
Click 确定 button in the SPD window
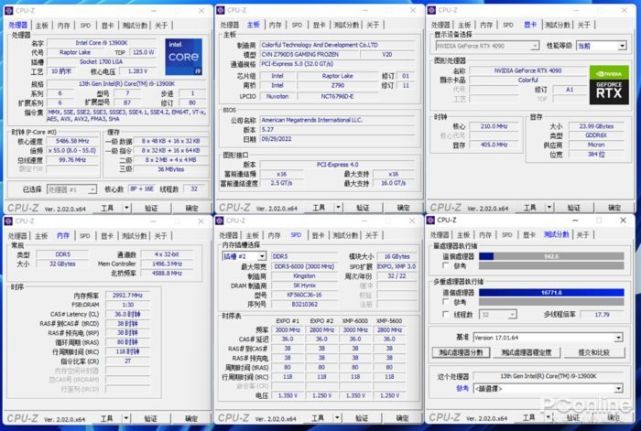tap(402, 418)
